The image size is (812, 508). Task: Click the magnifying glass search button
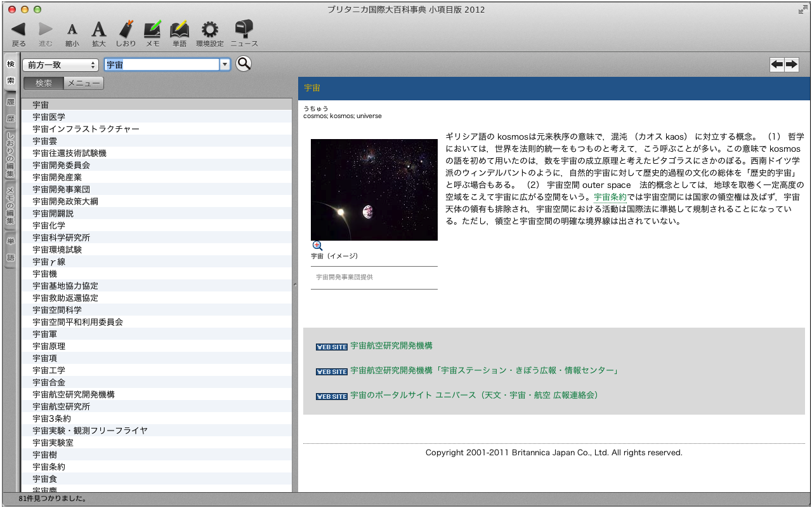pos(244,64)
